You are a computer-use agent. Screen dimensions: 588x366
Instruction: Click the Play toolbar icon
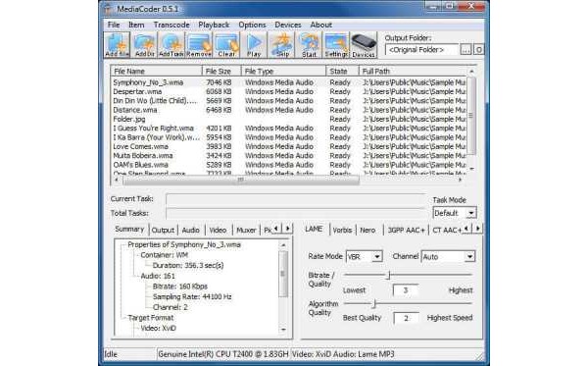(x=254, y=45)
